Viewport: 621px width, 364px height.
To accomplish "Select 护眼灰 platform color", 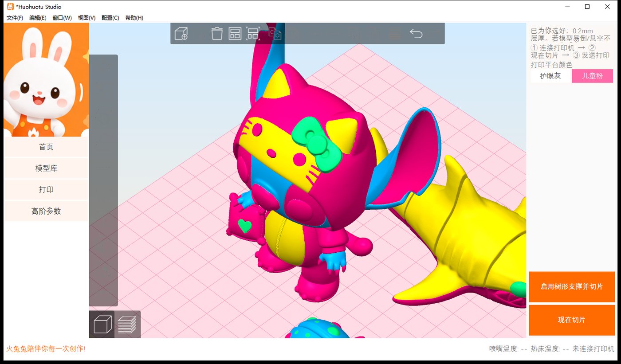I will click(x=550, y=76).
